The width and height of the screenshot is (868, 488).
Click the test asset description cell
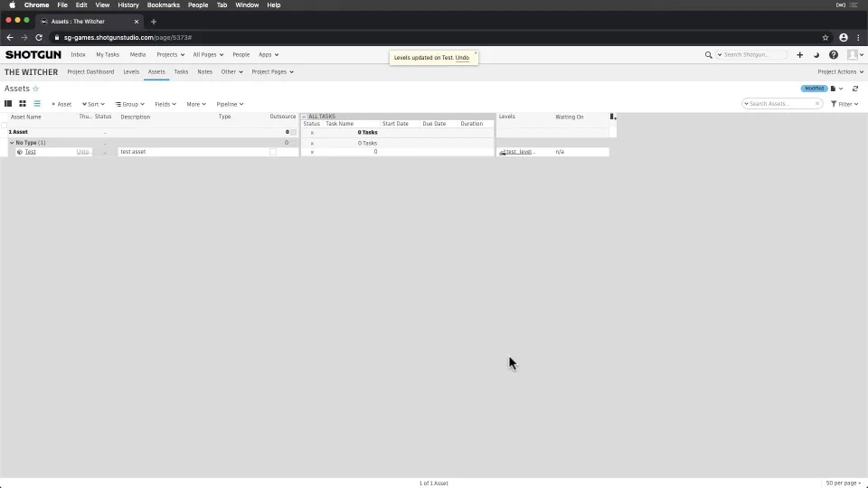pos(166,152)
